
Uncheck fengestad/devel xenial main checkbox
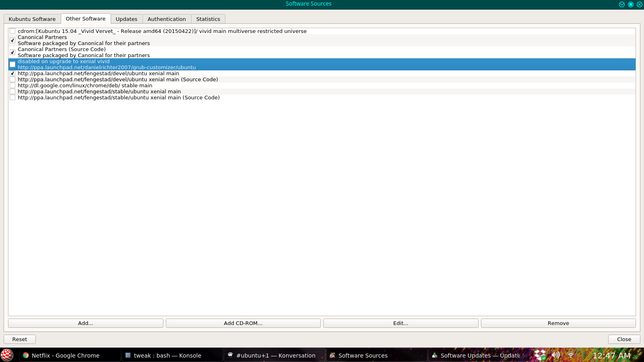[12, 73]
